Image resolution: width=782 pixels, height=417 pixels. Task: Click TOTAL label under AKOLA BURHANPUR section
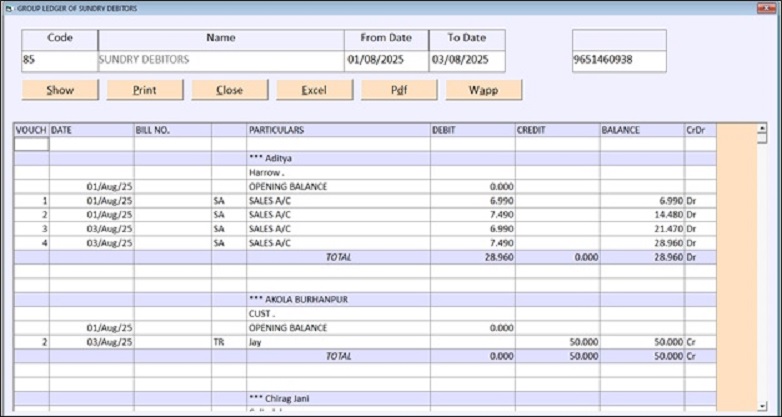pyautogui.click(x=338, y=356)
